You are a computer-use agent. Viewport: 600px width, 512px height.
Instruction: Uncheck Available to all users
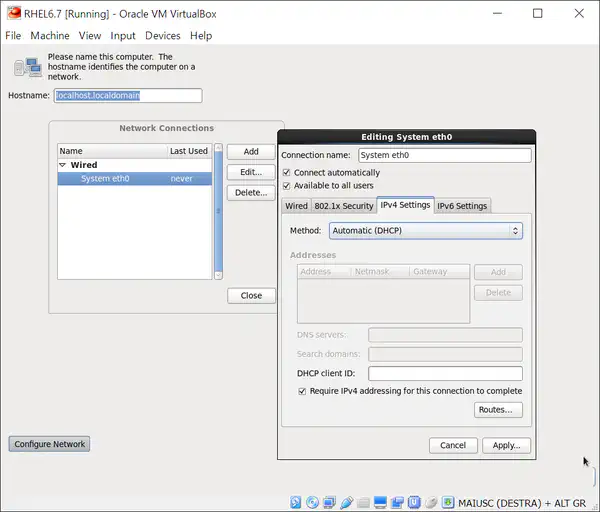(287, 186)
